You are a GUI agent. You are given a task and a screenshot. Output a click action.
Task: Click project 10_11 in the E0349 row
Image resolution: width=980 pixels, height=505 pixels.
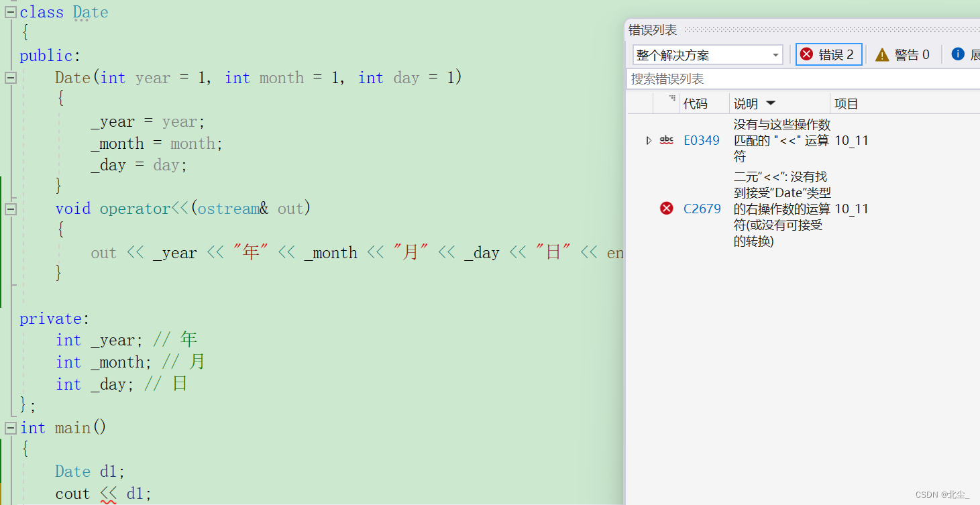[x=851, y=140]
